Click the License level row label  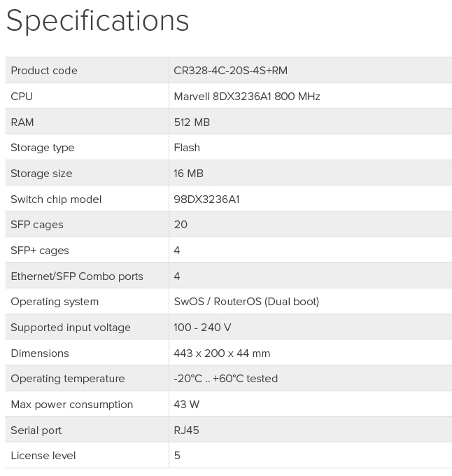click(43, 456)
